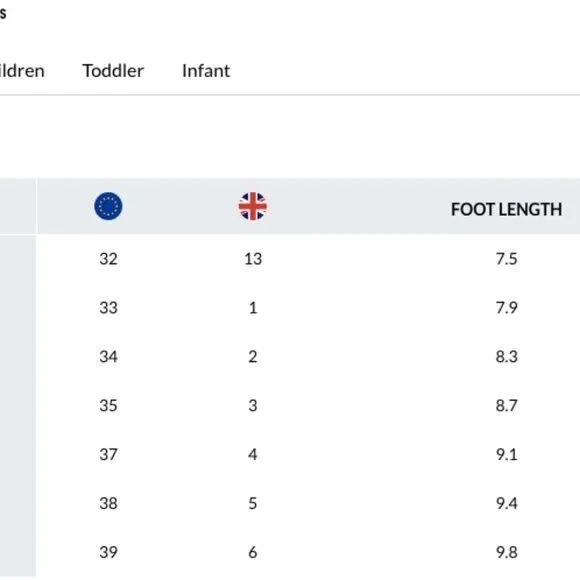Select EU size 33 cell
580x580 pixels.
click(108, 308)
